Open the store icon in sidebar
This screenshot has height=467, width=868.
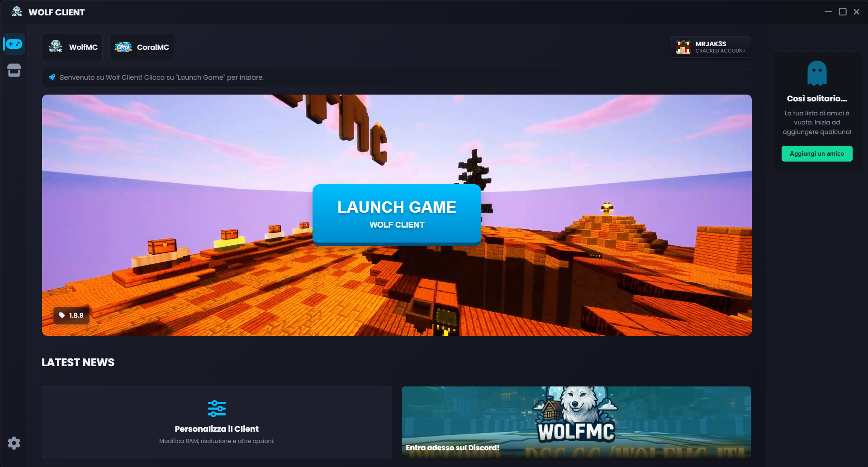(14, 70)
